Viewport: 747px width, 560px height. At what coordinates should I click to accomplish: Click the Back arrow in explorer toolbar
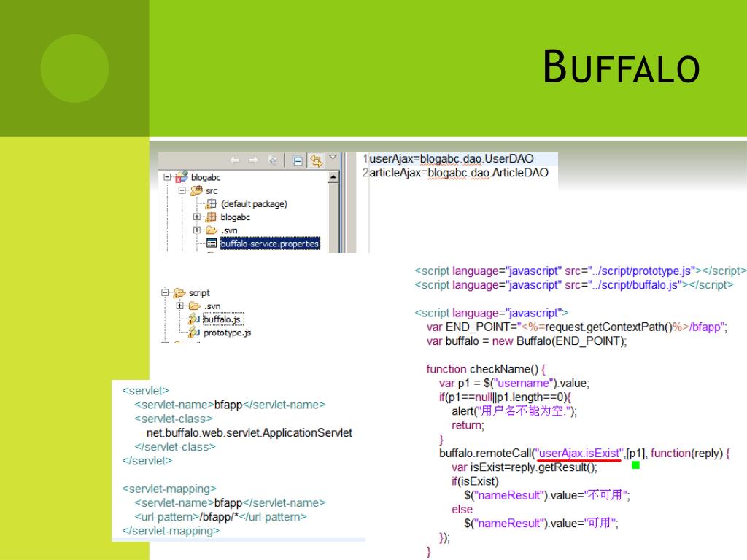click(235, 160)
